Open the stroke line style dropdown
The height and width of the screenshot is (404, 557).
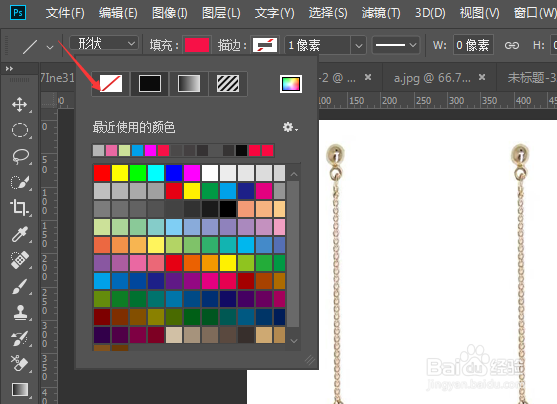396,45
